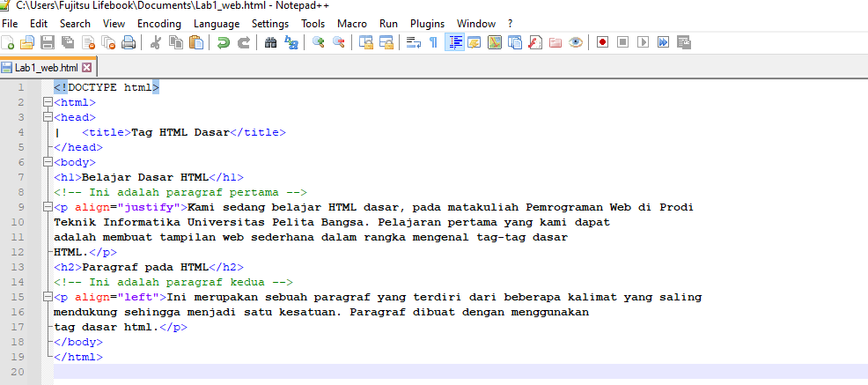Click the Document List toolbar icon
The width and height of the screenshot is (868, 385).
(515, 42)
